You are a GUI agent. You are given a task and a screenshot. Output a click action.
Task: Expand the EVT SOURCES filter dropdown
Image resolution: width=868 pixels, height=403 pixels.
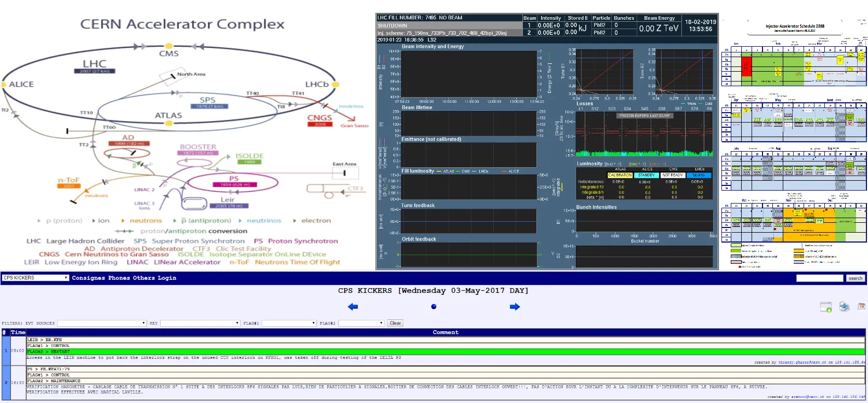coord(102,323)
